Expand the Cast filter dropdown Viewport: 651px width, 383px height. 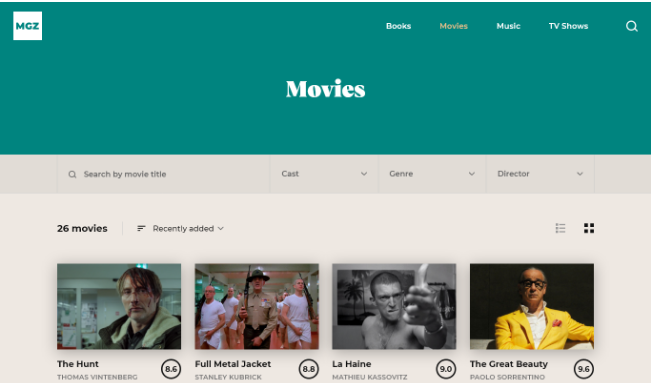coord(324,174)
